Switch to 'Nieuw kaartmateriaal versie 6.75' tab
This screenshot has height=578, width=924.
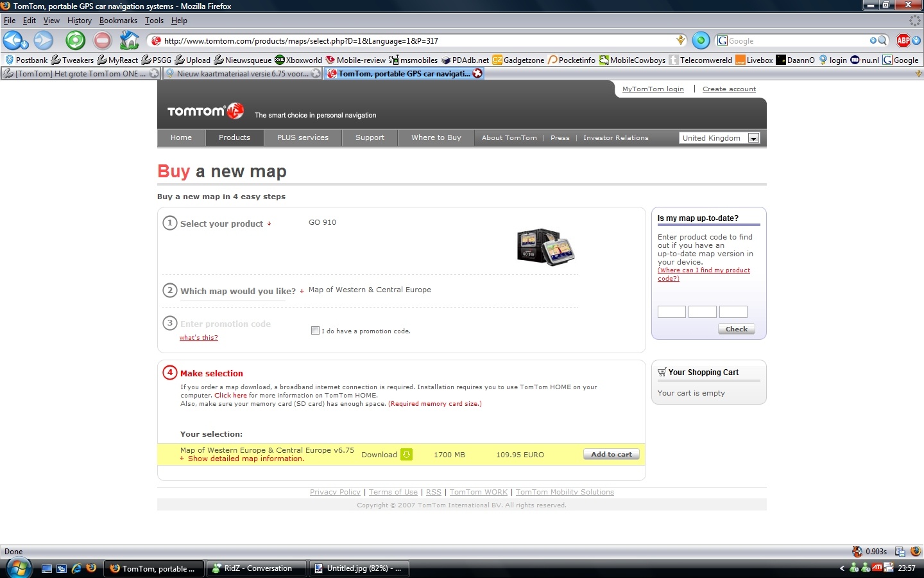[x=243, y=74]
